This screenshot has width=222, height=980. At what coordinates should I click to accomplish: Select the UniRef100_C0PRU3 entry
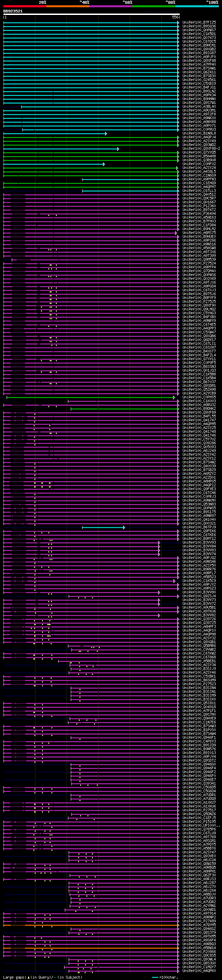pyautogui.click(x=199, y=129)
